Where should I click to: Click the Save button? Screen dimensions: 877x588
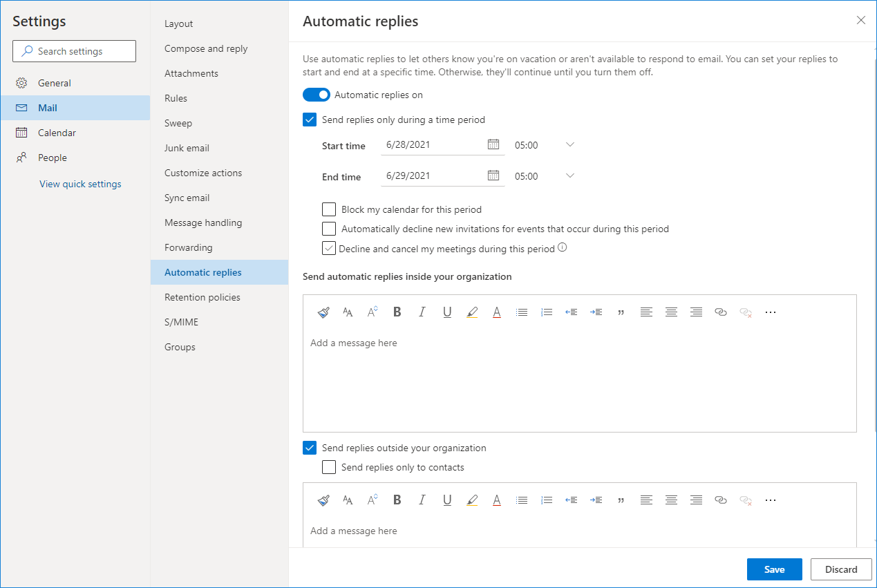click(x=774, y=569)
